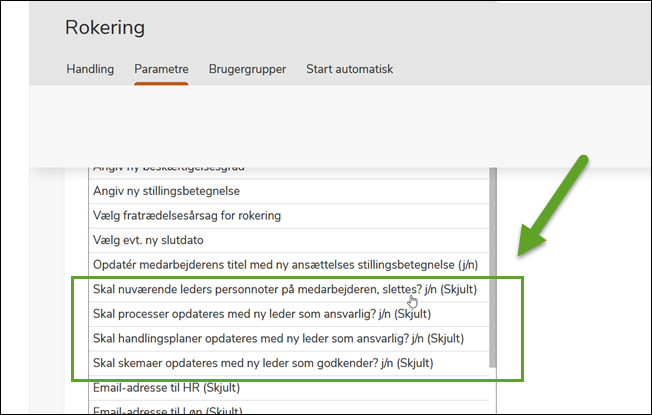Click the Rokering page heading
This screenshot has height=415, width=652.
pyautogui.click(x=105, y=27)
